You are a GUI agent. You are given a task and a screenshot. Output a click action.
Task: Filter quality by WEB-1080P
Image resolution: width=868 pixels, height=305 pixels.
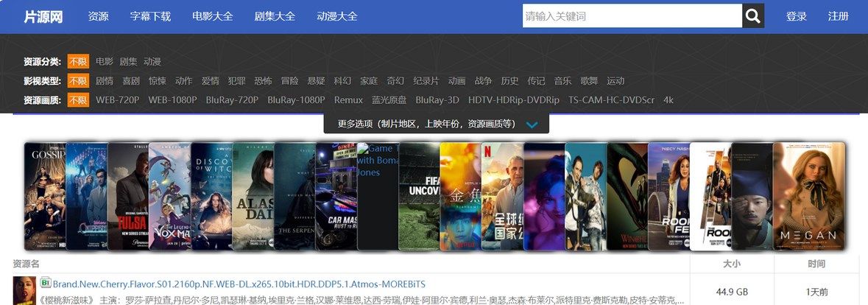(173, 100)
